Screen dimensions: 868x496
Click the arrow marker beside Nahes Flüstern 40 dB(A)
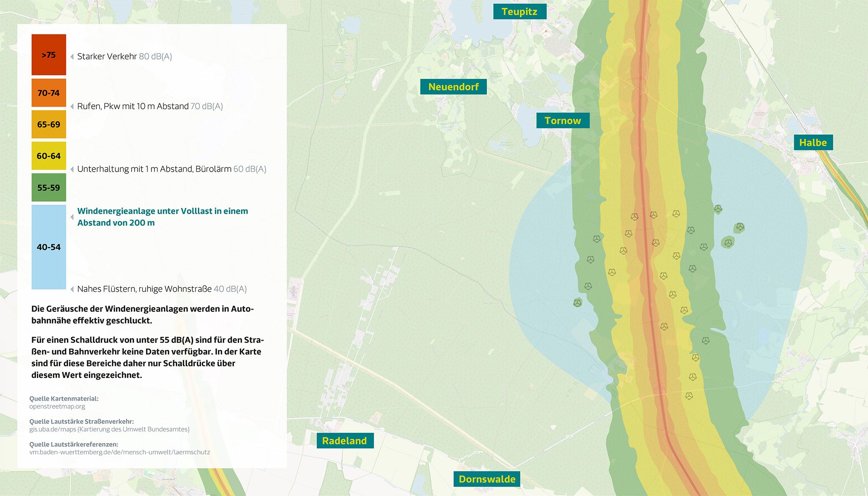click(72, 289)
